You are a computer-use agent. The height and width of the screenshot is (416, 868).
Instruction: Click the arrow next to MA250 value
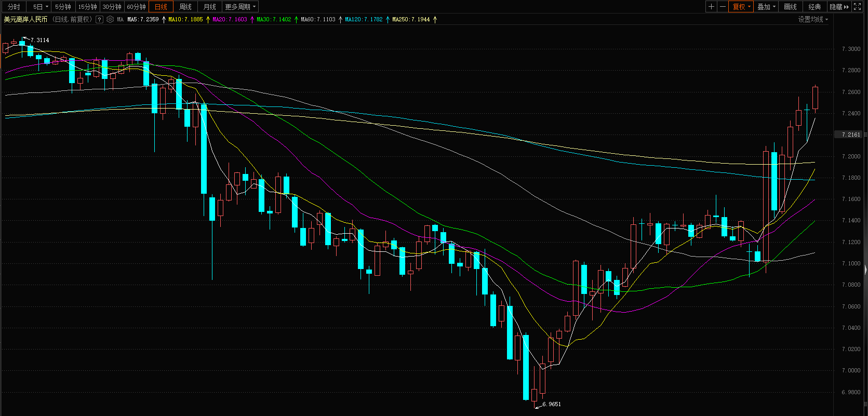click(435, 19)
